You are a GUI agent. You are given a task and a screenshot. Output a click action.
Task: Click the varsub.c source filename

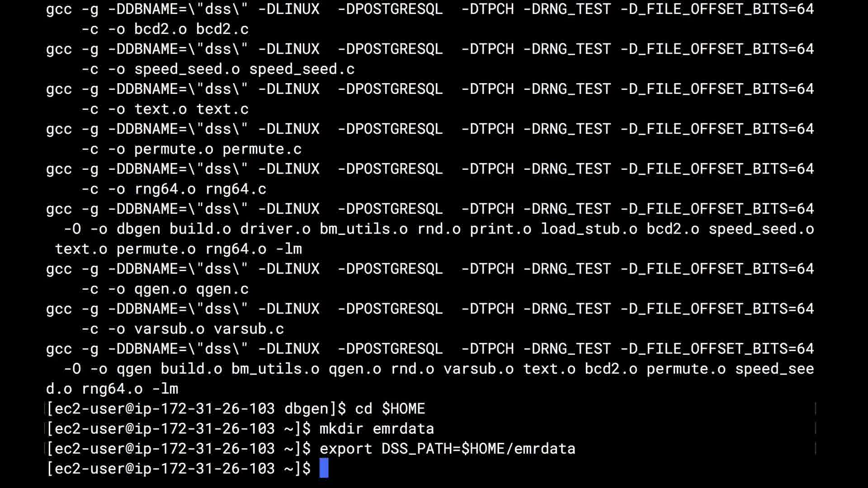249,328
